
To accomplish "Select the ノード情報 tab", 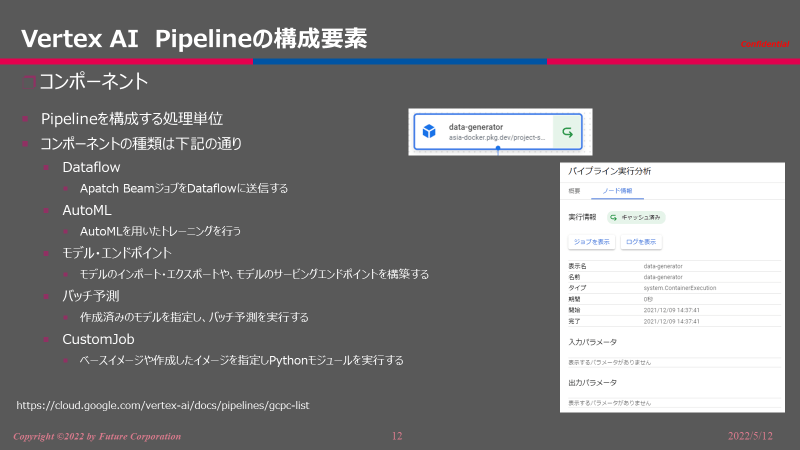I will [x=617, y=191].
